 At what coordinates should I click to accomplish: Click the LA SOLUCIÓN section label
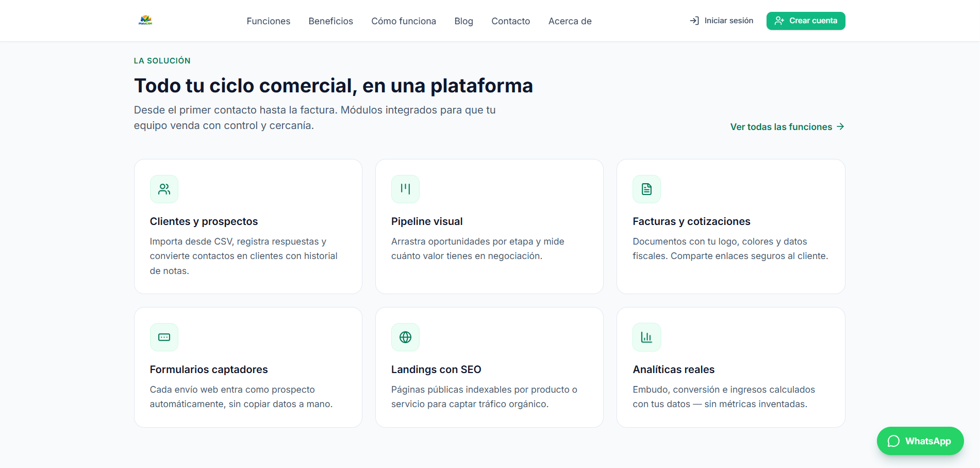tap(162, 61)
